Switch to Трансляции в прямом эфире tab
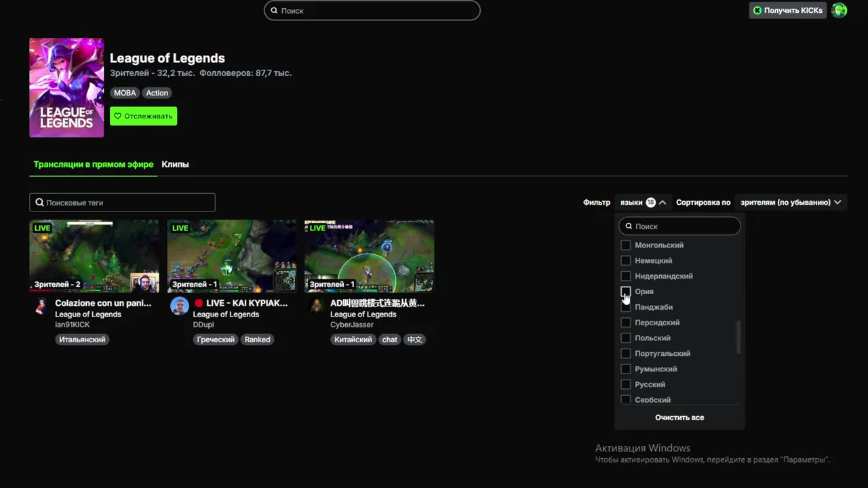The height and width of the screenshot is (488, 868). click(x=94, y=165)
